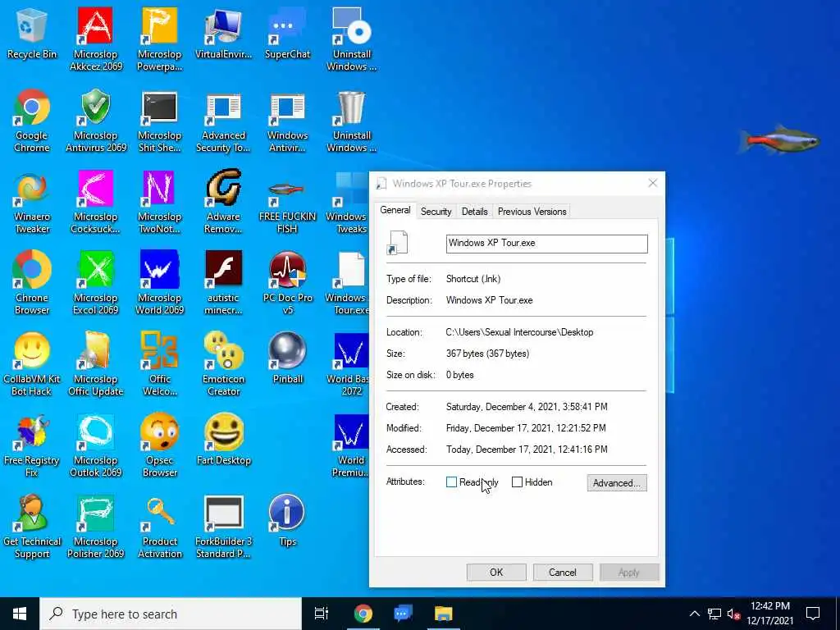
Task: Open the Microslop Powerpa... shortcut
Action: pyautogui.click(x=159, y=39)
